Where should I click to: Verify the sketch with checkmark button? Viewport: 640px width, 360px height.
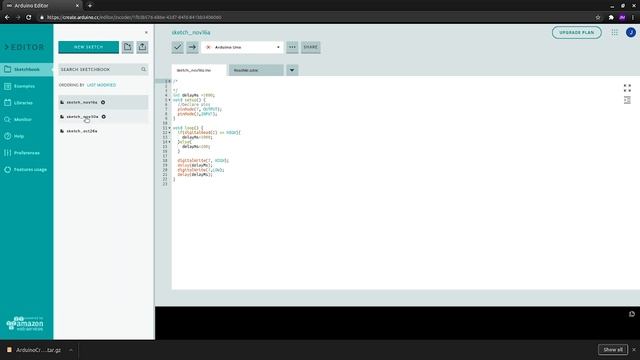tap(178, 47)
